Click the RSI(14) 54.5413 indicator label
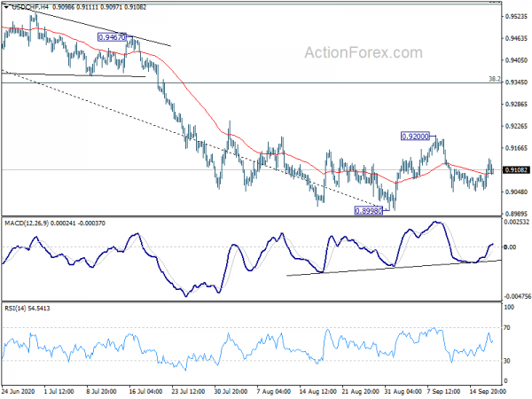The image size is (532, 399). tap(27, 308)
